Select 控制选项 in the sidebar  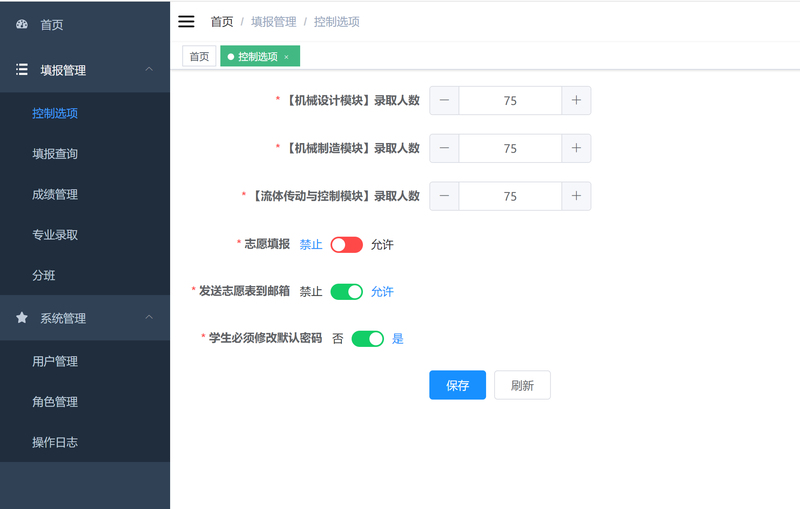[85, 113]
